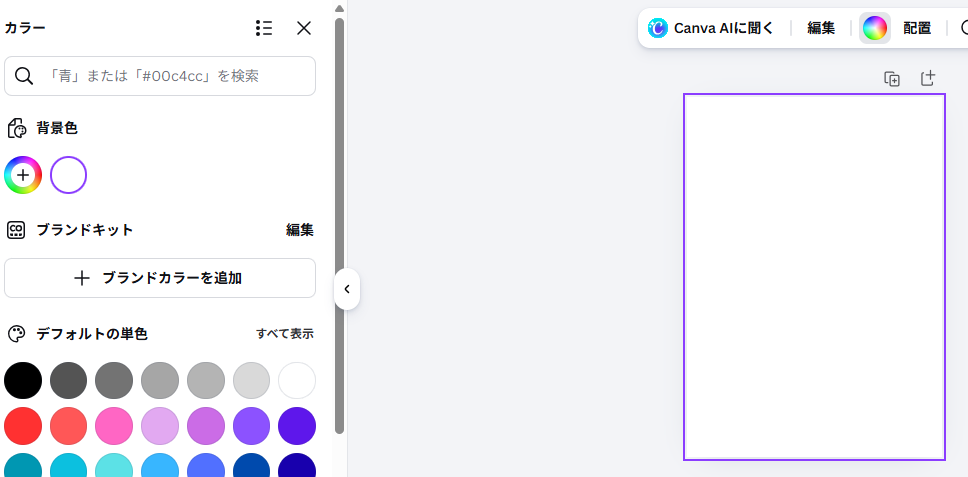Image resolution: width=968 pixels, height=477 pixels.
Task: Pick the medium gray third swatch
Action: pos(114,380)
